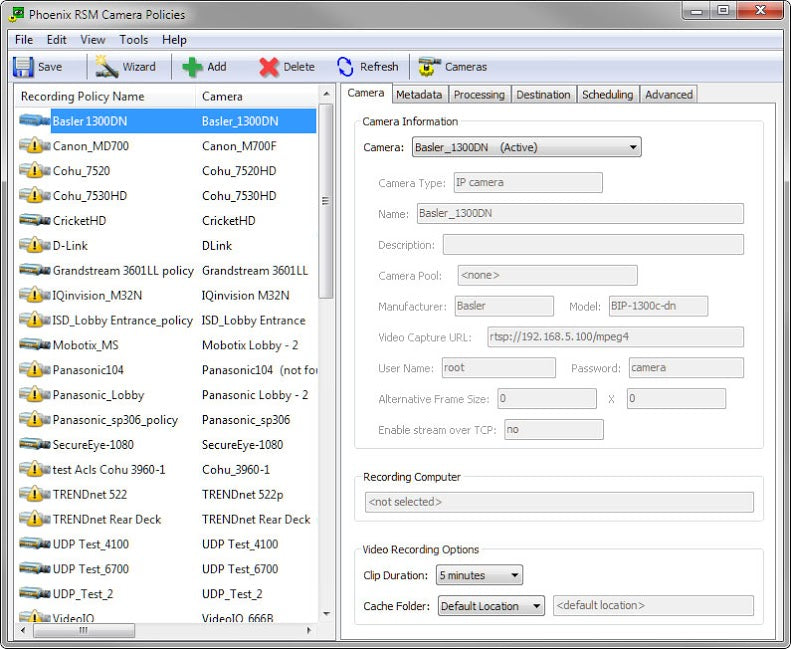The image size is (791, 649).
Task: Click the camera icon beside CricketHD policy
Action: pos(34,221)
